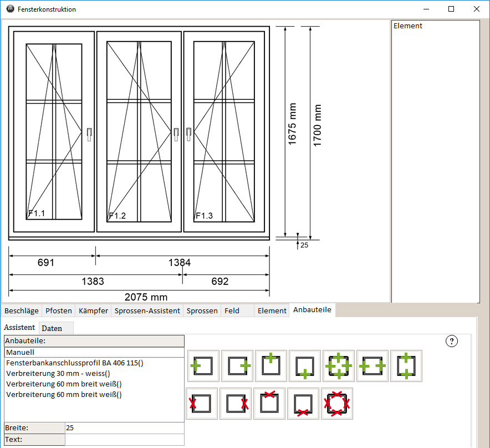Click the Fensterkonstruktion app icon in title bar

tap(11, 9)
